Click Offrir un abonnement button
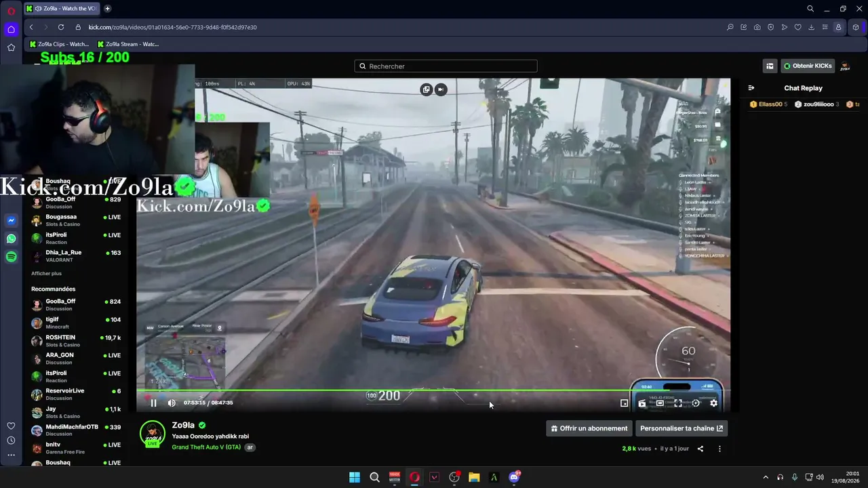The width and height of the screenshot is (868, 488). (x=589, y=428)
